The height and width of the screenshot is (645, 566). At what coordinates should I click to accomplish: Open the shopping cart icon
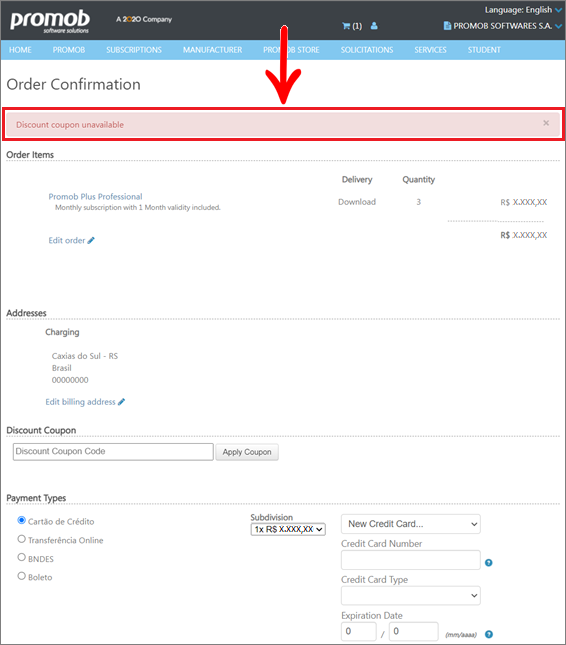(x=346, y=26)
